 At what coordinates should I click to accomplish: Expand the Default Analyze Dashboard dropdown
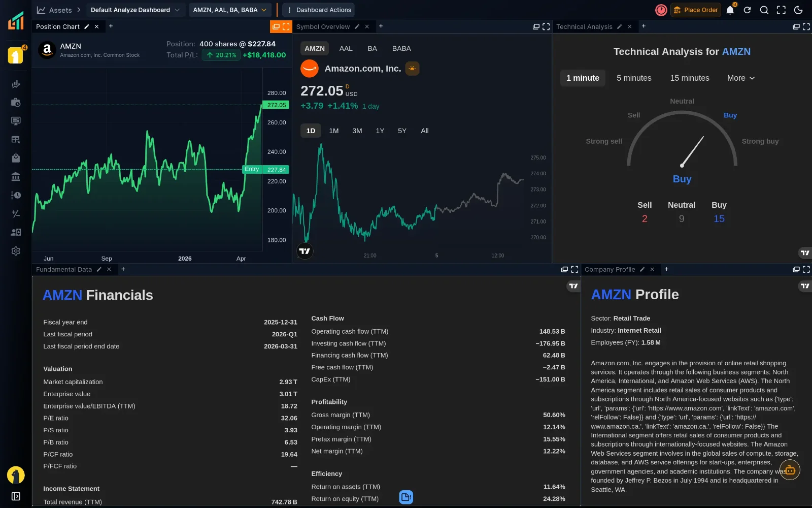(x=135, y=10)
